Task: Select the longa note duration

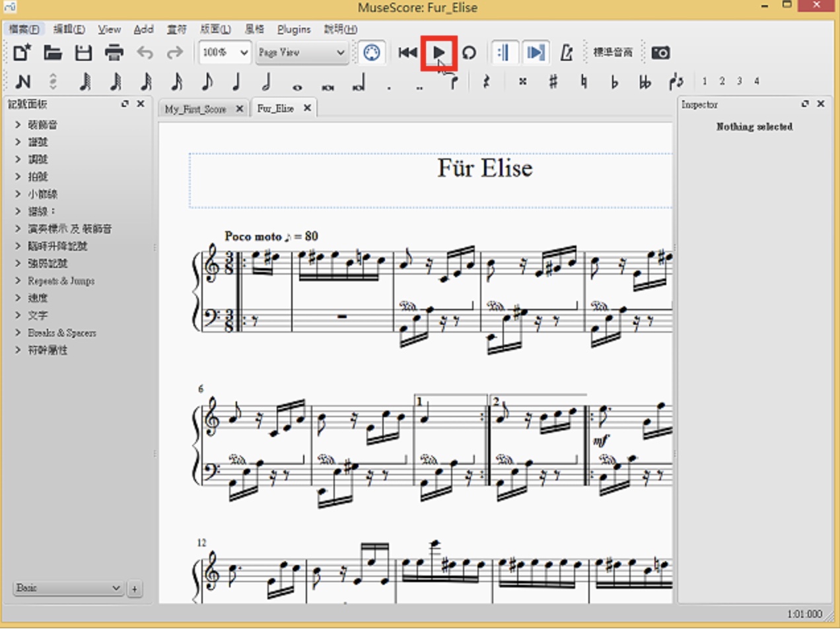Action: tap(359, 83)
